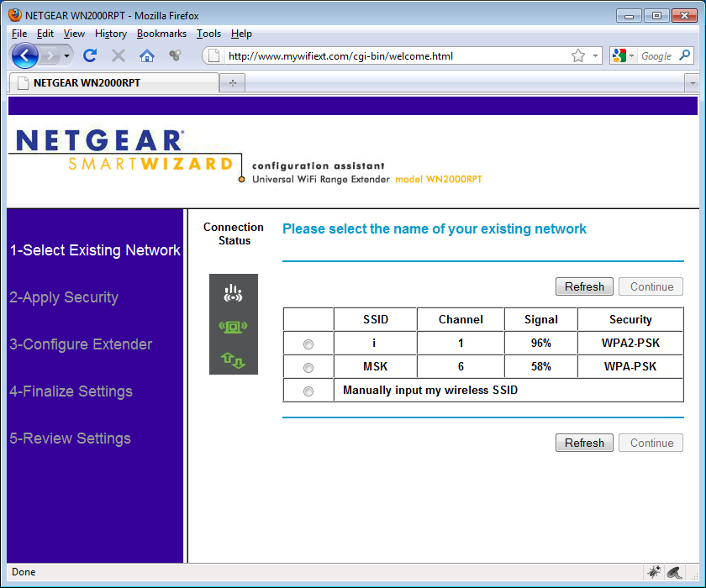Screen dimensions: 706x588
Task: Select step 2-Apply Security
Action: [64, 297]
